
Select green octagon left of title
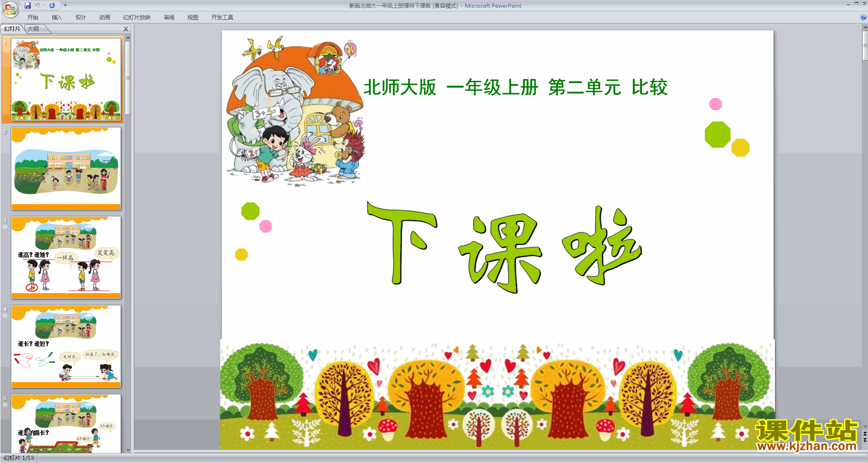[250, 211]
